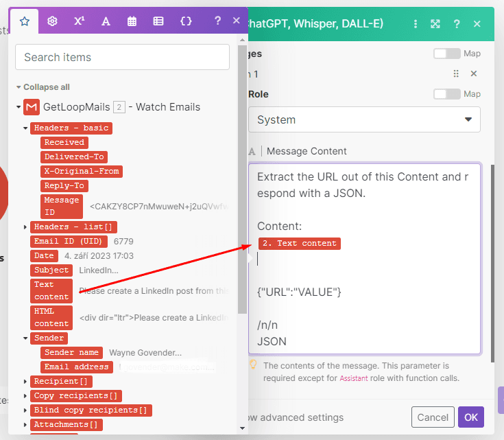Viewport: 504px width, 440px height.
Task: Click the Search items field
Action: 122,57
